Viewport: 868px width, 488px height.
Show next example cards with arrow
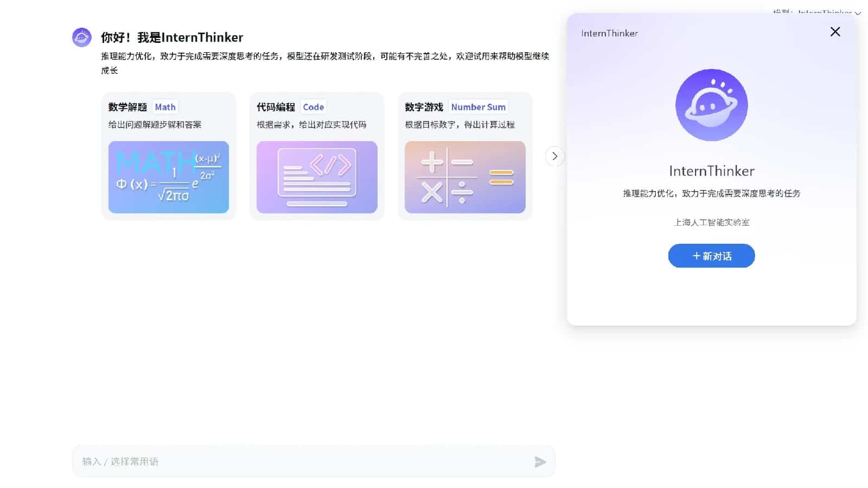click(554, 156)
